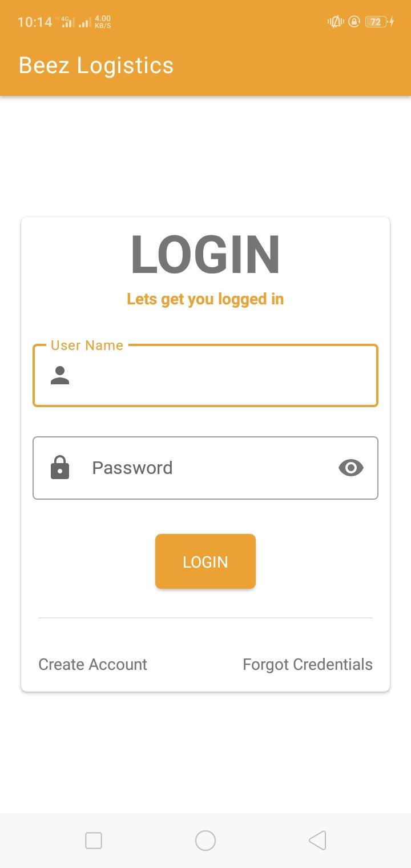The image size is (411, 868).
Task: Tap the User Name floating label
Action: click(87, 345)
